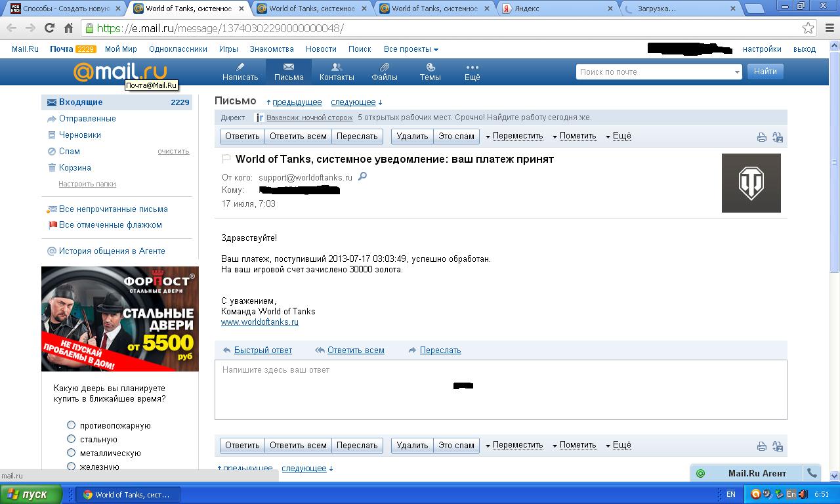This screenshot has height=504, width=840.
Task: Click the search icon beside sender address
Action: point(362,177)
